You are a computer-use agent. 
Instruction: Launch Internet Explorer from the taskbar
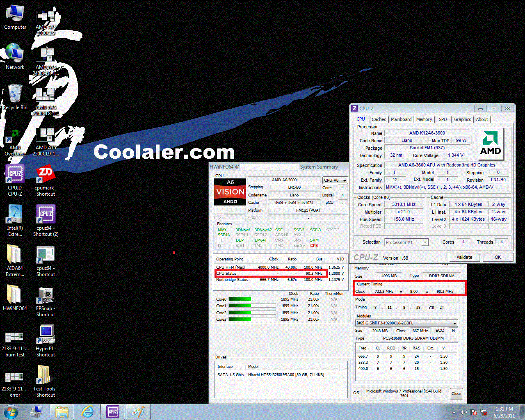click(x=87, y=412)
